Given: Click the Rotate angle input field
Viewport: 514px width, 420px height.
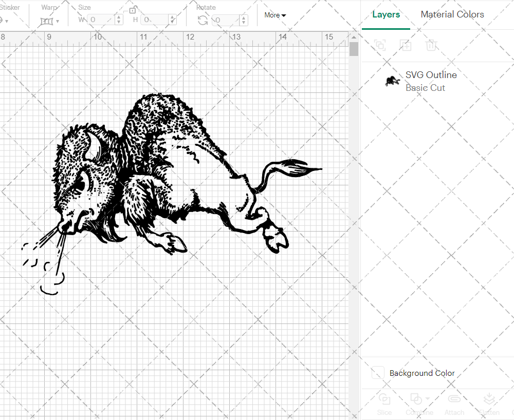Looking at the screenshot, I should [x=226, y=20].
